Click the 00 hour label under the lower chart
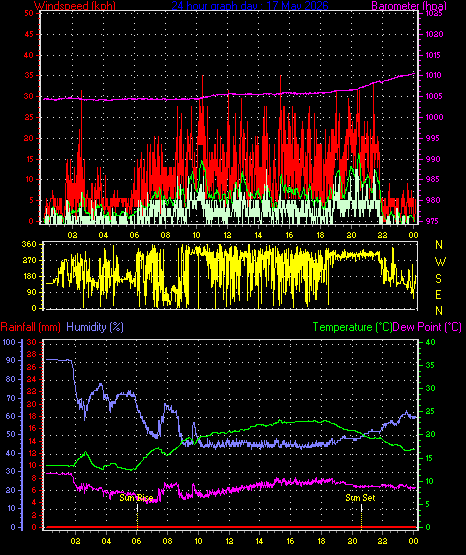 click(x=413, y=541)
